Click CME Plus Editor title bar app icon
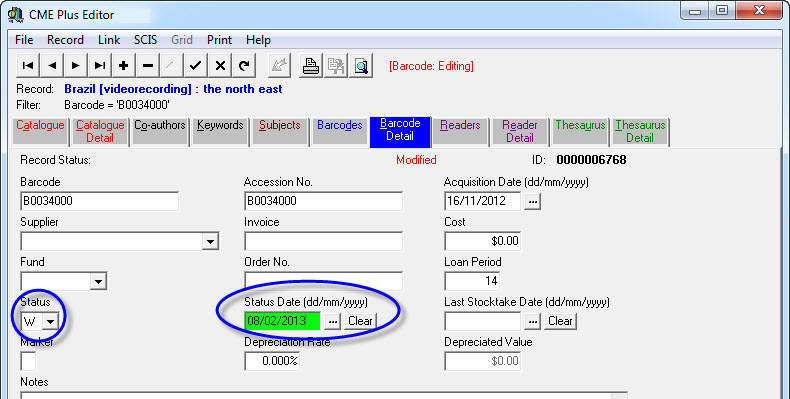This screenshot has width=790, height=399. pyautogui.click(x=16, y=15)
